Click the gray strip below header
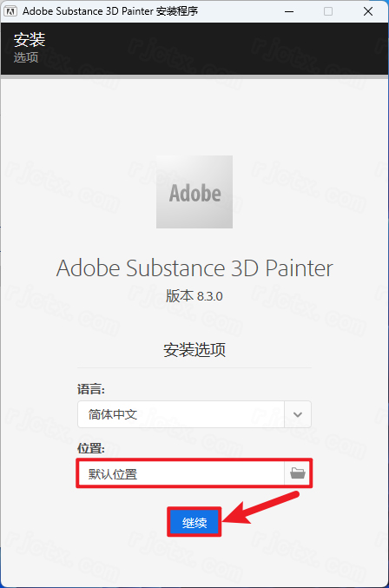Image resolution: width=389 pixels, height=588 pixels. (x=194, y=77)
